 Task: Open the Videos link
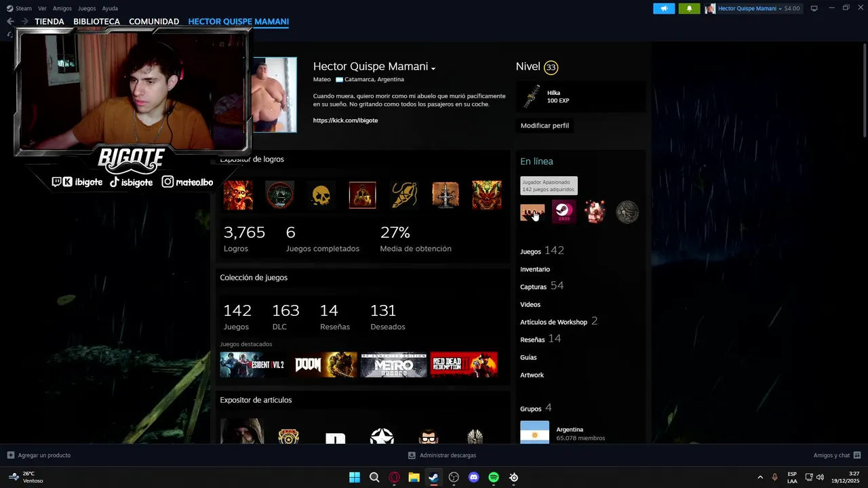pyautogui.click(x=530, y=304)
